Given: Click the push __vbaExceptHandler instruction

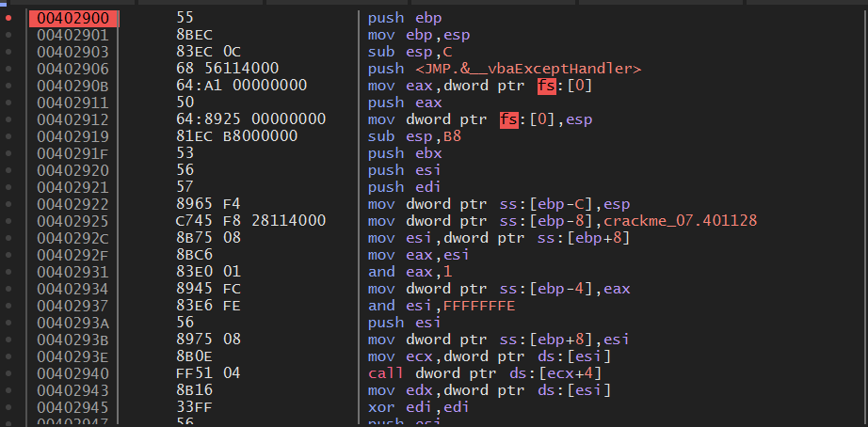Looking at the screenshot, I should [505, 70].
